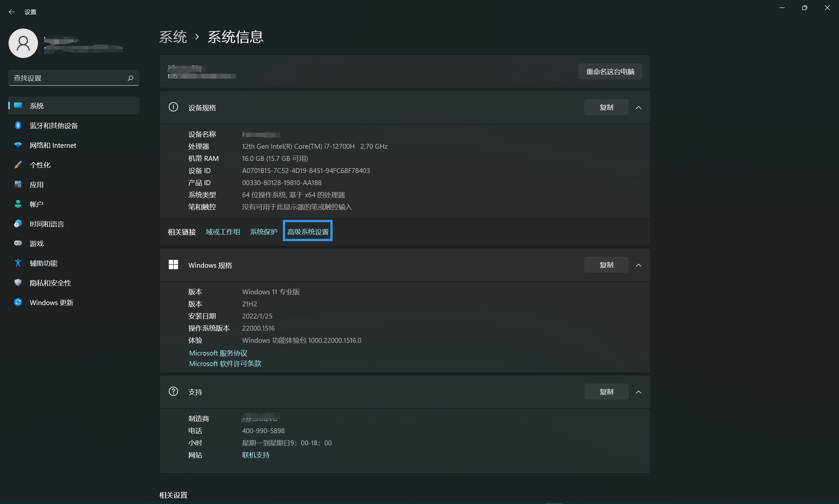This screenshot has width=839, height=504.
Task: Select 时间和语言 in sidebar
Action: coord(47,224)
